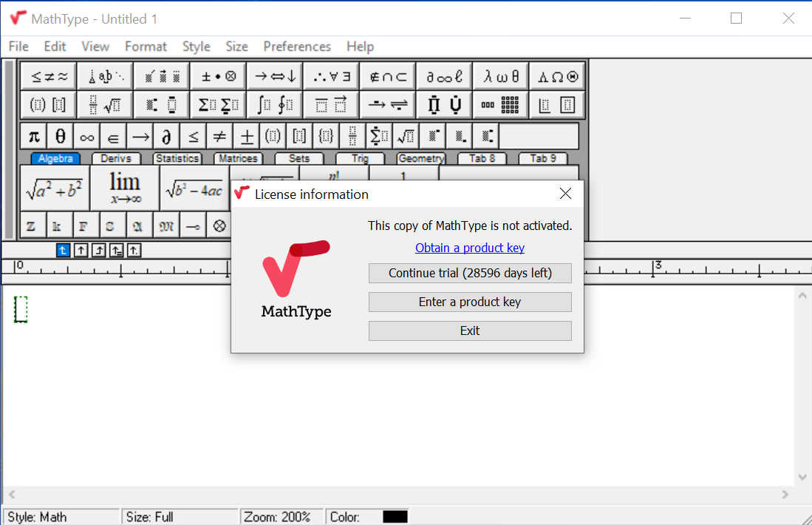Open the subscript and superscript templates palette
The width and height of the screenshot is (812, 525).
coord(162,105)
